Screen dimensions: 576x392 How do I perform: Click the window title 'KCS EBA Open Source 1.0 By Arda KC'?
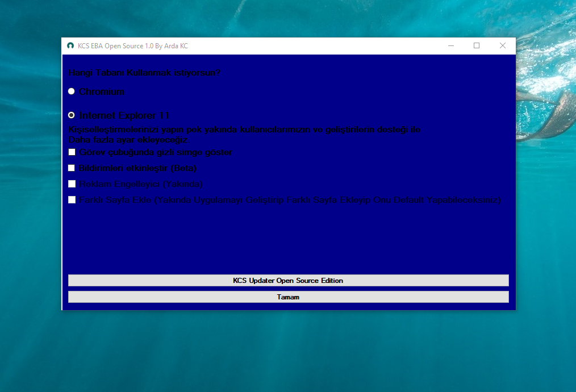(x=132, y=46)
